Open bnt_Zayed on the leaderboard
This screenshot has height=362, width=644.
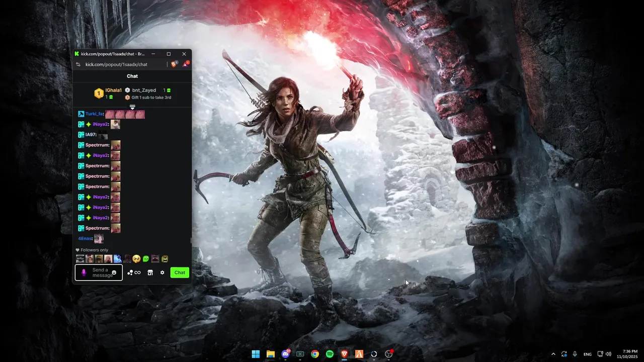point(144,90)
